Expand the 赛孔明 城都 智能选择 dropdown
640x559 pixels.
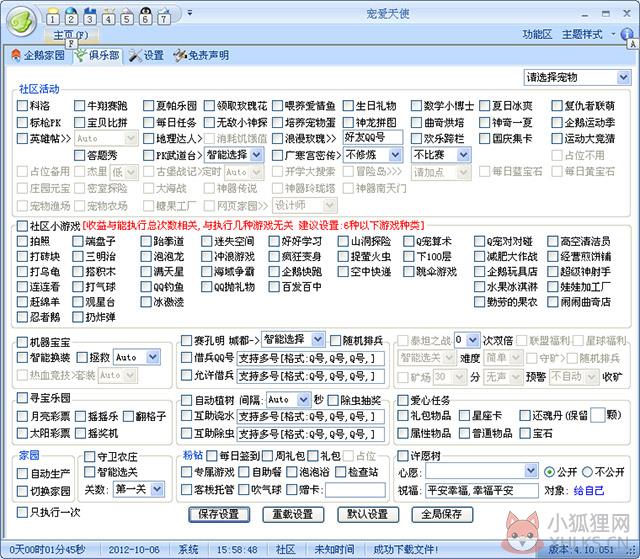pyautogui.click(x=318, y=339)
